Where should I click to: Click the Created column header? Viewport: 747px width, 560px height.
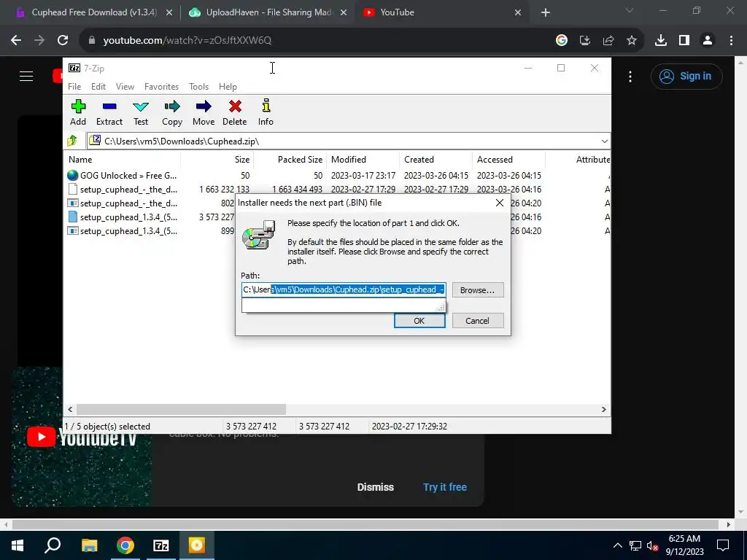tap(436, 160)
